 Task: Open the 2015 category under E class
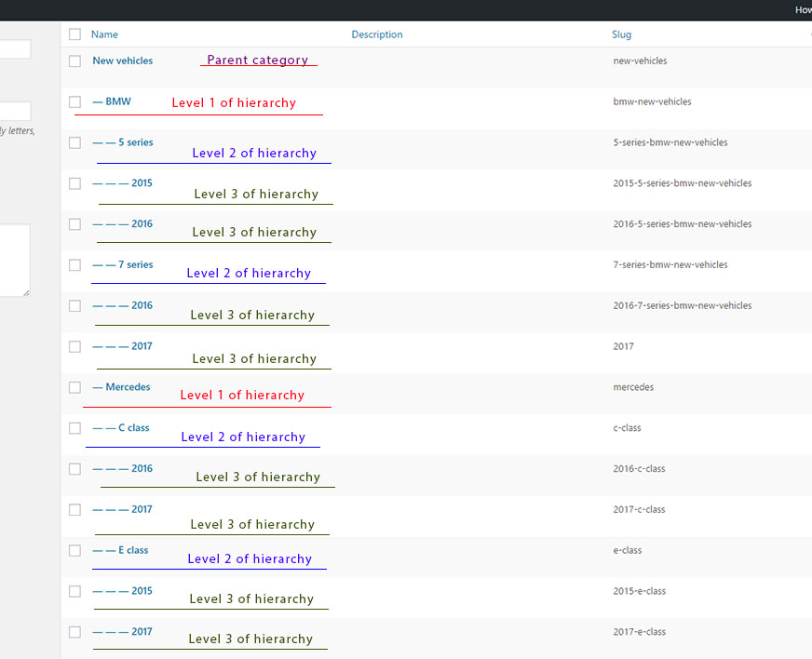pos(123,591)
